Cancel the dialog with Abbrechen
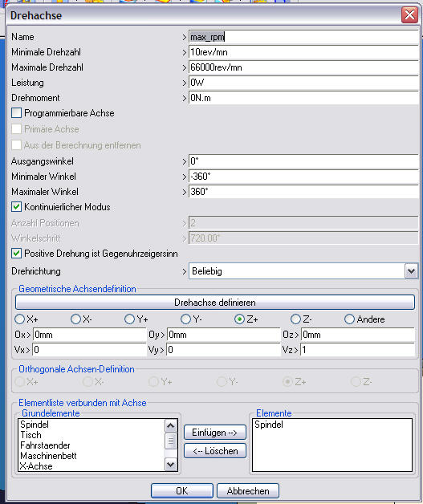 [248, 491]
